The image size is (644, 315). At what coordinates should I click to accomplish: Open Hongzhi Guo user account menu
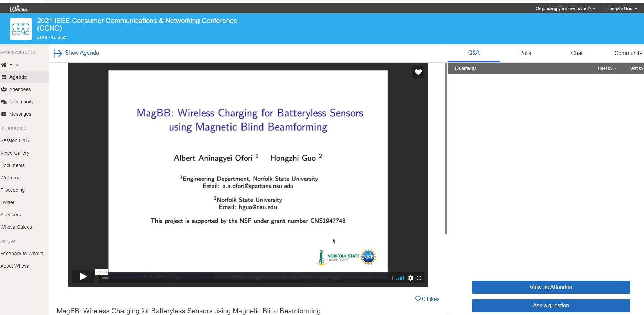click(x=621, y=8)
